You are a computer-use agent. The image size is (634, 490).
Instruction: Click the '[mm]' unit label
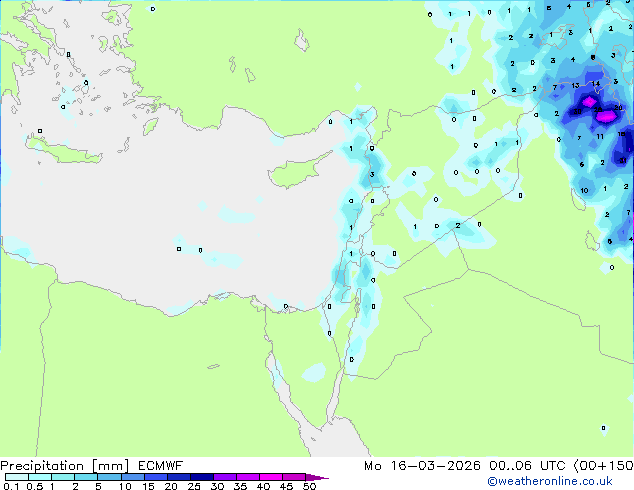point(110,466)
